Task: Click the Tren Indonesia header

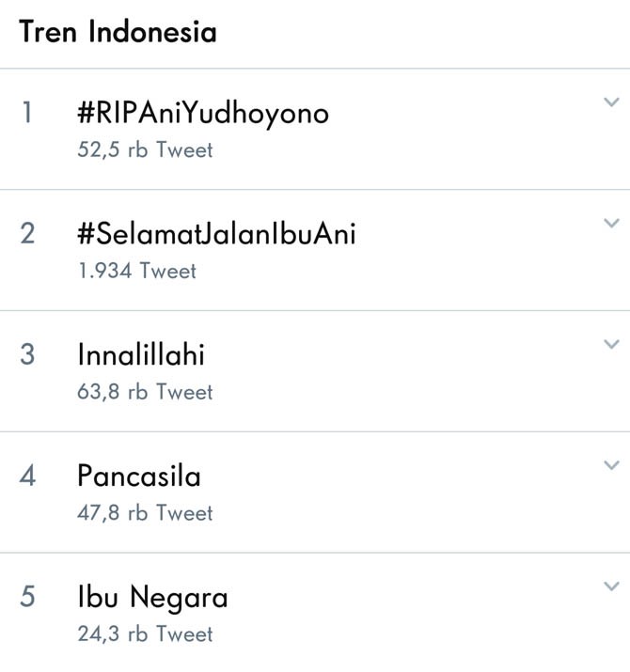Action: point(118,32)
